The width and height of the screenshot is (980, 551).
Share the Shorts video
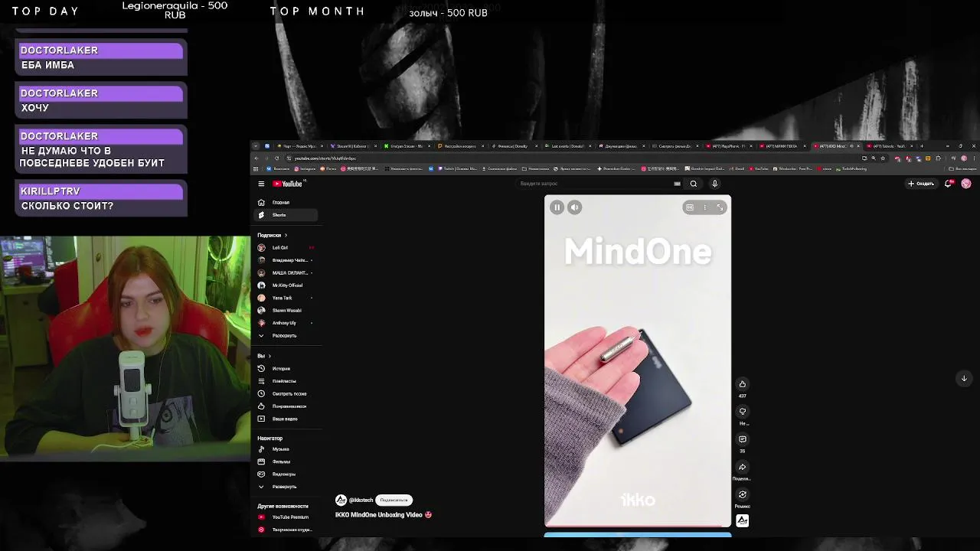(742, 467)
